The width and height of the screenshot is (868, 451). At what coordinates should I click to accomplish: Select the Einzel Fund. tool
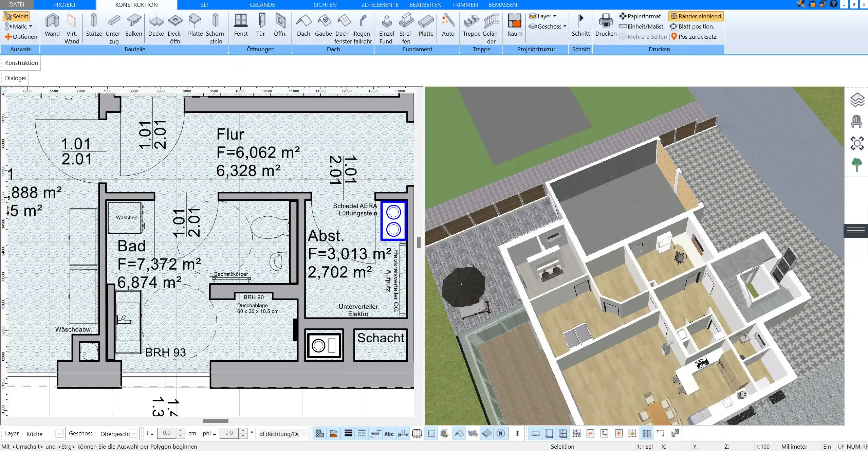pyautogui.click(x=386, y=29)
